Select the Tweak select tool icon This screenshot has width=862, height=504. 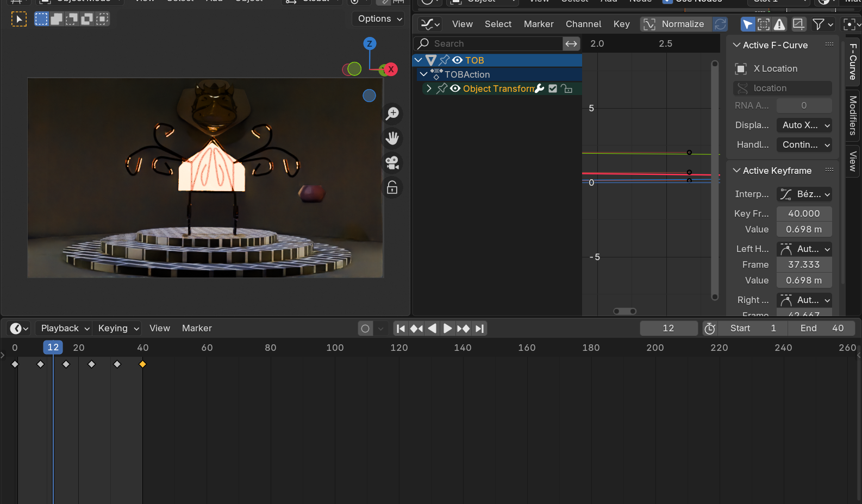point(19,20)
